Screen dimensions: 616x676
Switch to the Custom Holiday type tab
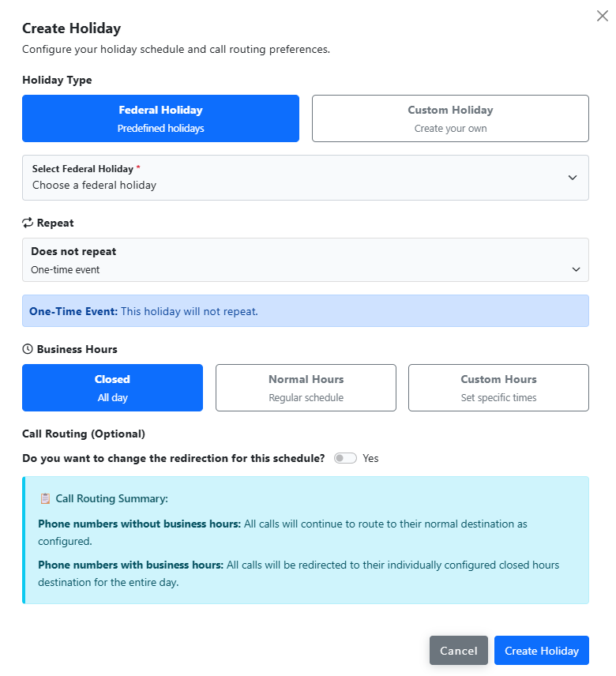point(450,118)
